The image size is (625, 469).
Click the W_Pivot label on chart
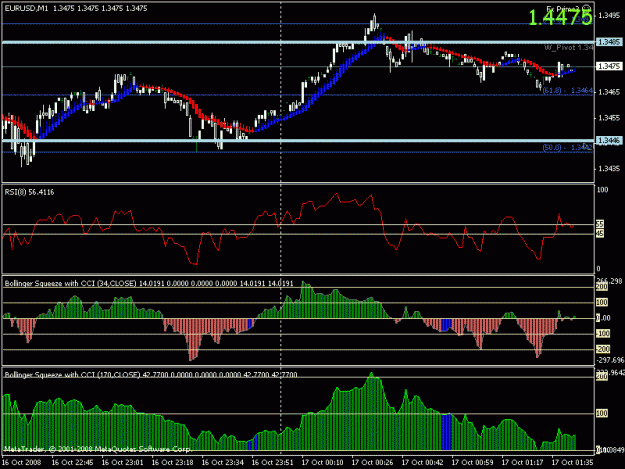[x=569, y=48]
